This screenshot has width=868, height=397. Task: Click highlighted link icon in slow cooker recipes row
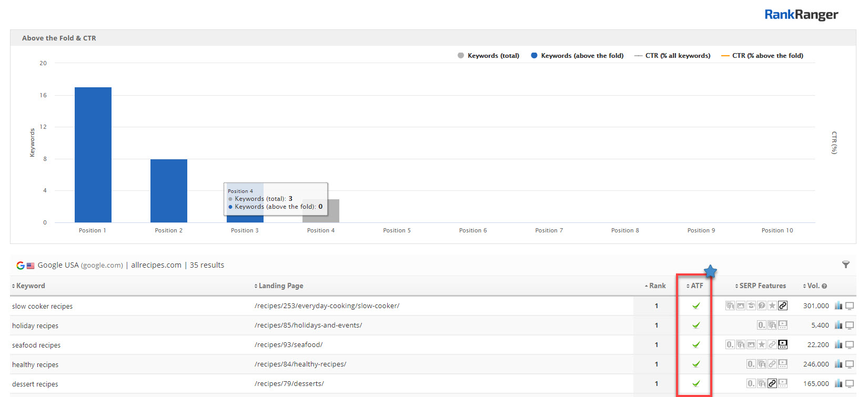click(783, 306)
